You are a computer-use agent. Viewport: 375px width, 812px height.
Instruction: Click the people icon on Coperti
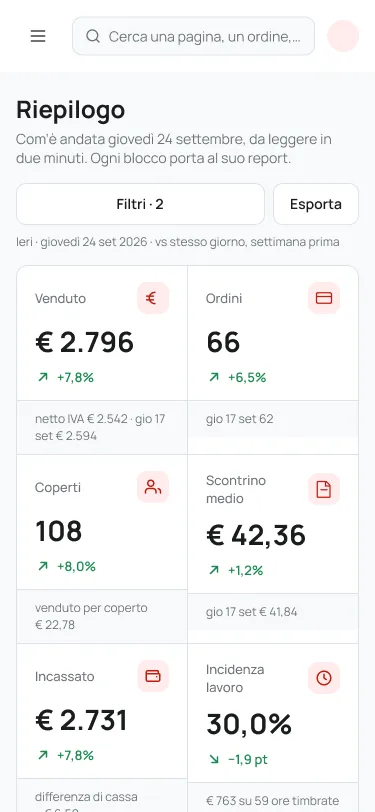[153, 487]
